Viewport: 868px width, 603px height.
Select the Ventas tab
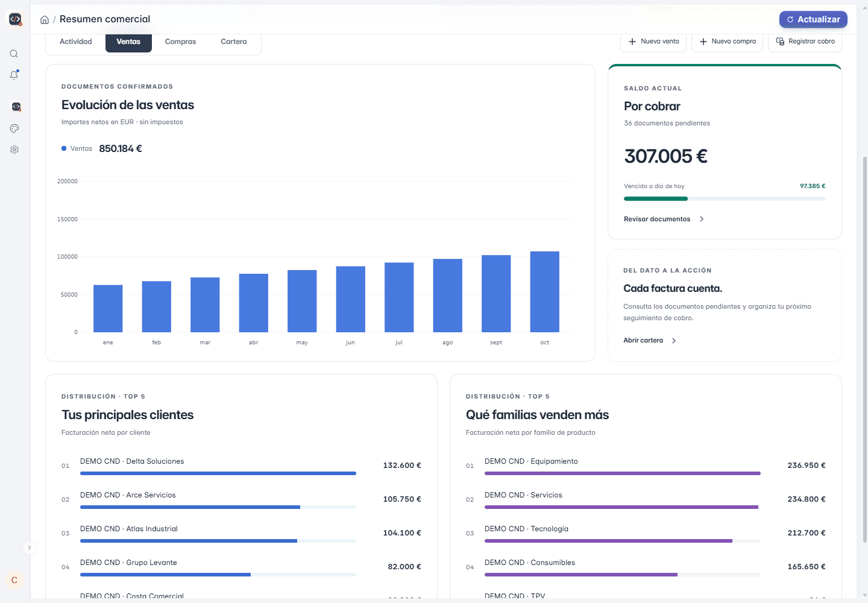(x=128, y=42)
